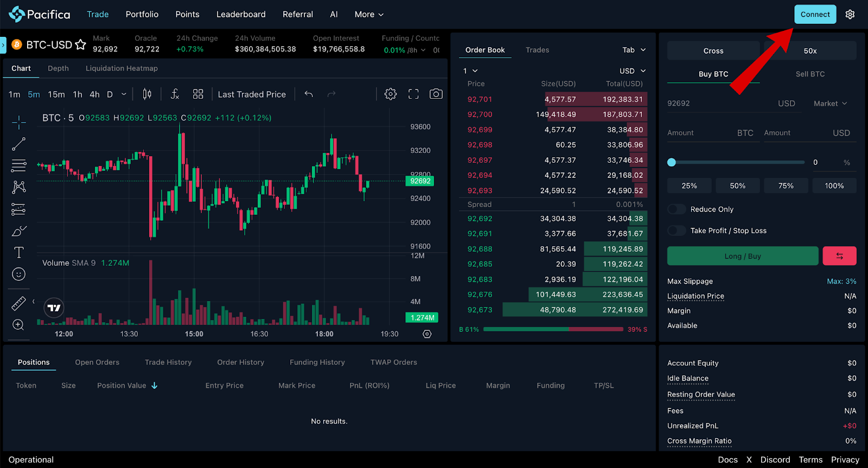This screenshot has height=468, width=868.
Task: Open the candlestick chart type selector
Action: pos(147,94)
